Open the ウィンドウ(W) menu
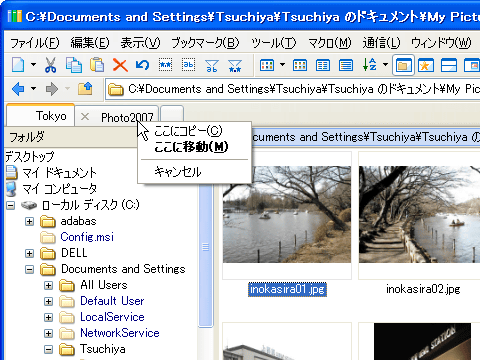Viewport: 480px width, 360px height. point(441,43)
